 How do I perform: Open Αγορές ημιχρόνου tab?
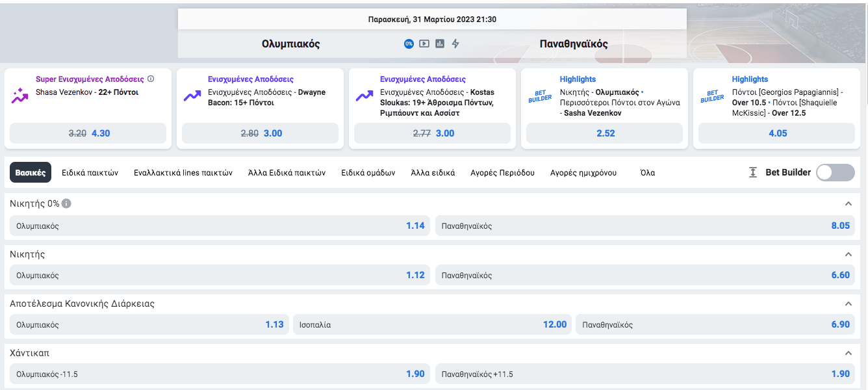coord(583,173)
